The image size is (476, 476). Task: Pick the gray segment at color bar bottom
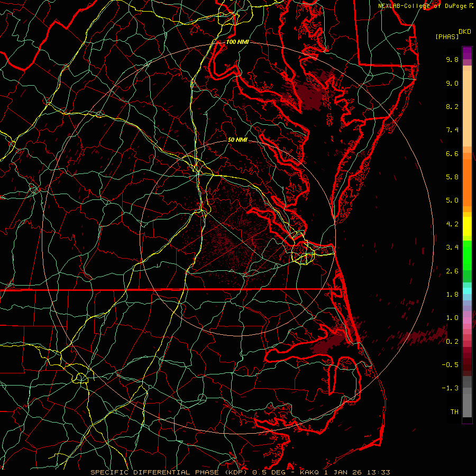tap(467, 405)
